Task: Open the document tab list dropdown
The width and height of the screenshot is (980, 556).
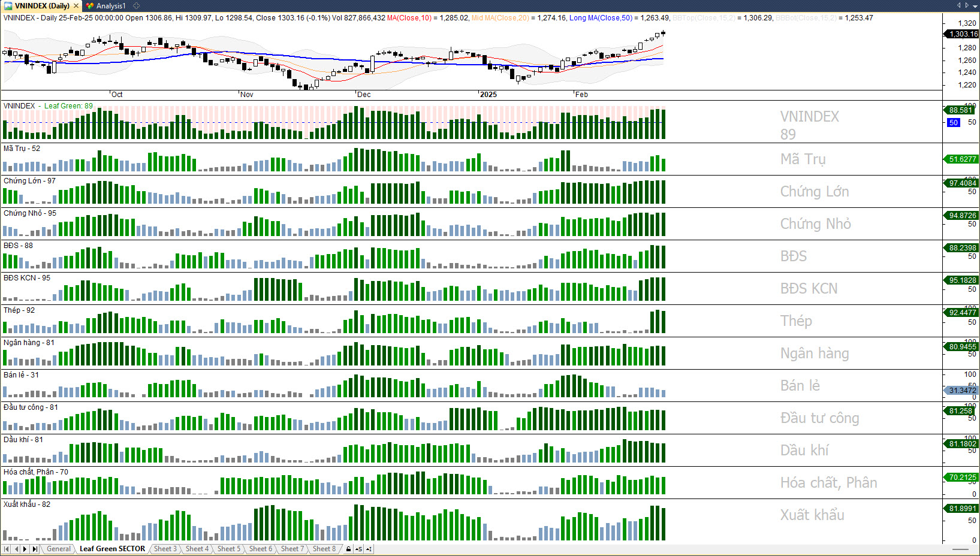Action: point(975,5)
